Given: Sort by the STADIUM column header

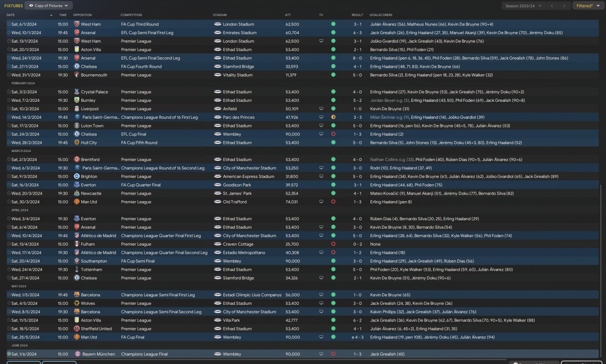Looking at the screenshot, I should (x=220, y=15).
